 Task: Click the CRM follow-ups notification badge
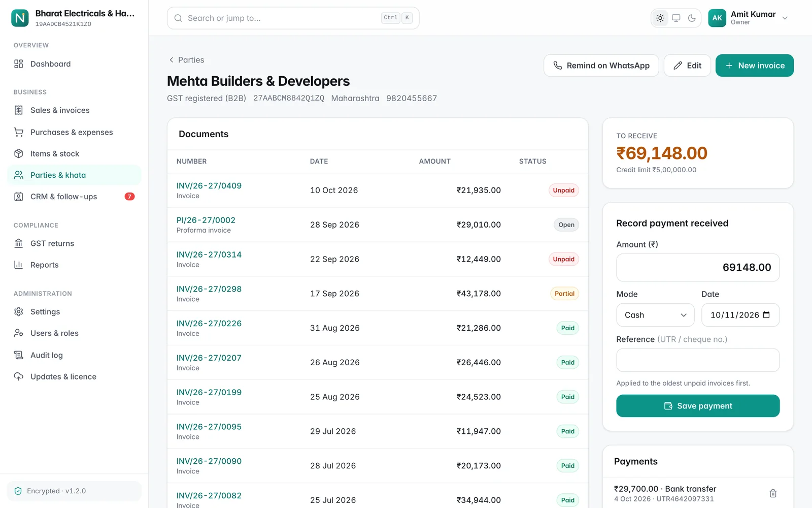coord(129,197)
